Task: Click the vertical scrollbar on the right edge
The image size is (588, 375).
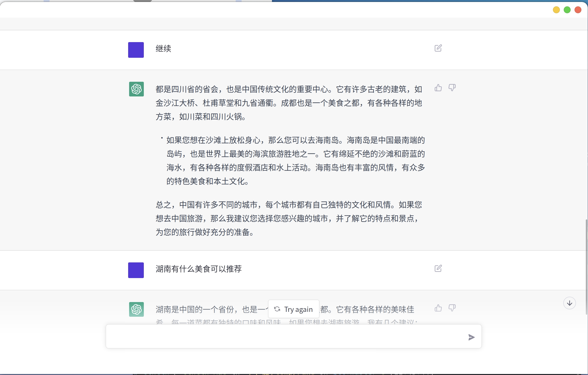Action: click(x=586, y=267)
